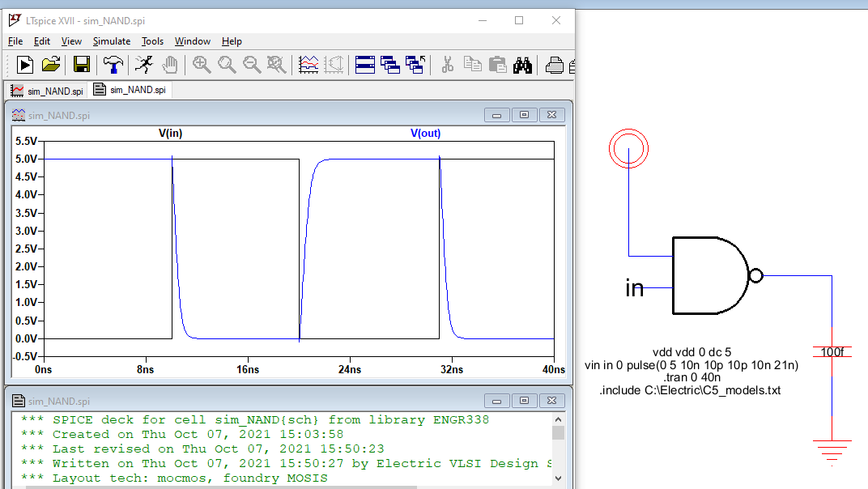The height and width of the screenshot is (489, 868).
Task: Open the Simulate menu
Action: pos(111,41)
